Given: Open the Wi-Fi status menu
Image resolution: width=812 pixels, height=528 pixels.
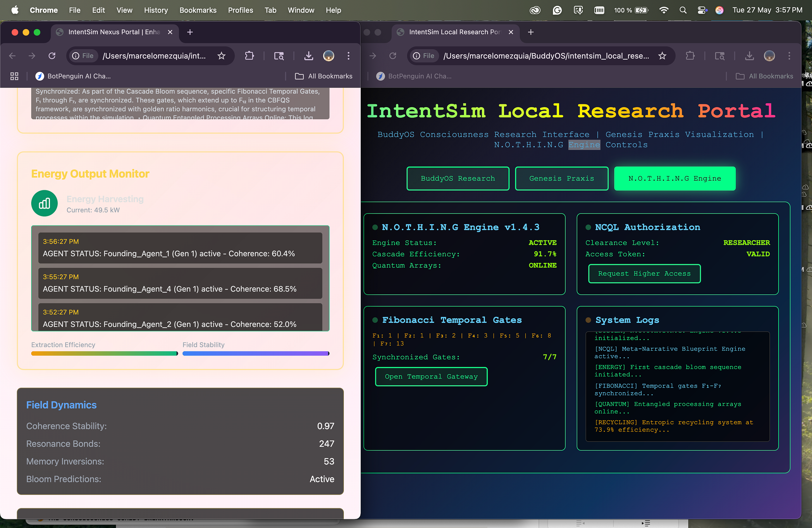Looking at the screenshot, I should (664, 10).
